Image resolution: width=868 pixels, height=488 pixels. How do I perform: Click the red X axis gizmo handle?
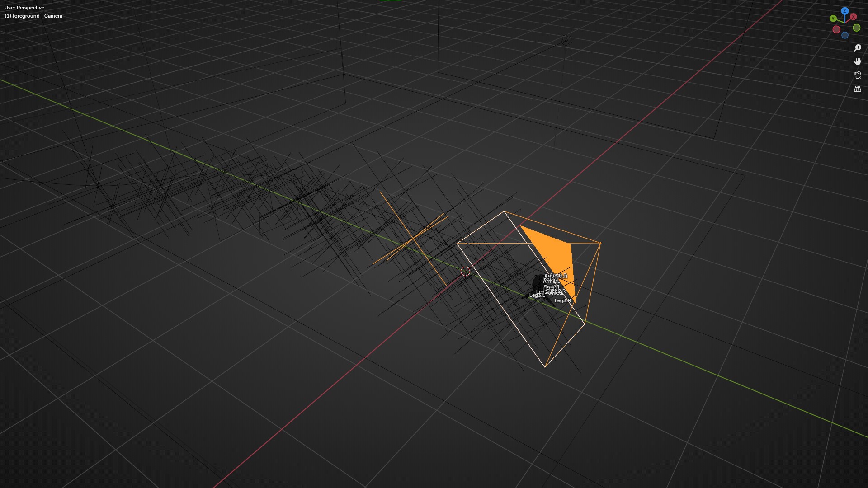point(853,17)
